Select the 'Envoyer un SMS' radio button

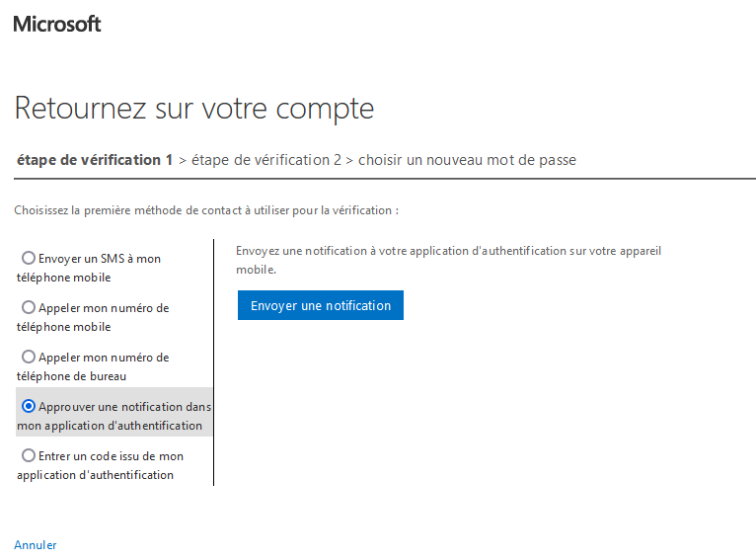(x=29, y=258)
